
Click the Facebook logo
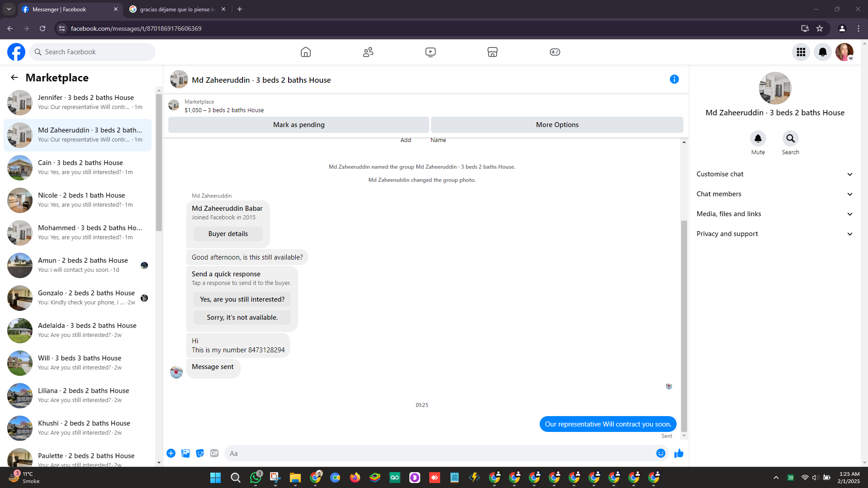pos(16,52)
